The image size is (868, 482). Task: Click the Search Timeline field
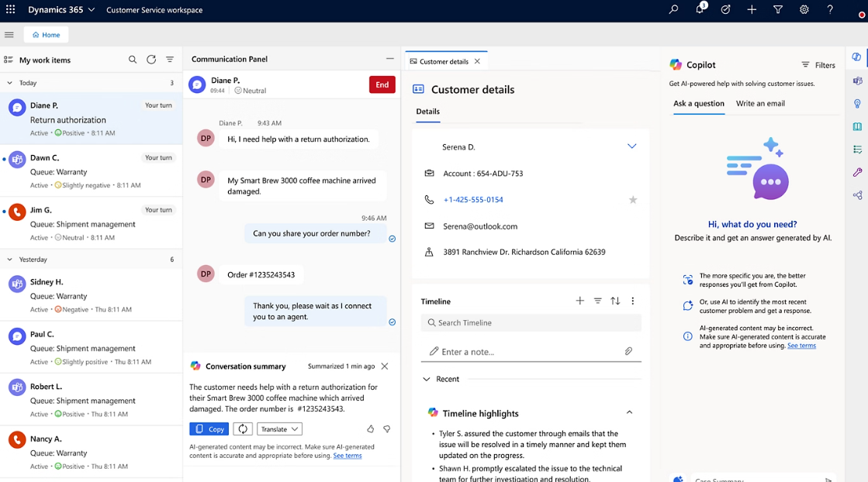point(531,323)
